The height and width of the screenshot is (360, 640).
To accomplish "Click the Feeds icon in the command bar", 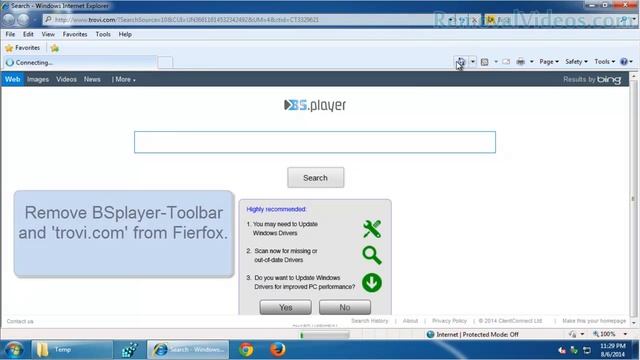I will pos(484,62).
